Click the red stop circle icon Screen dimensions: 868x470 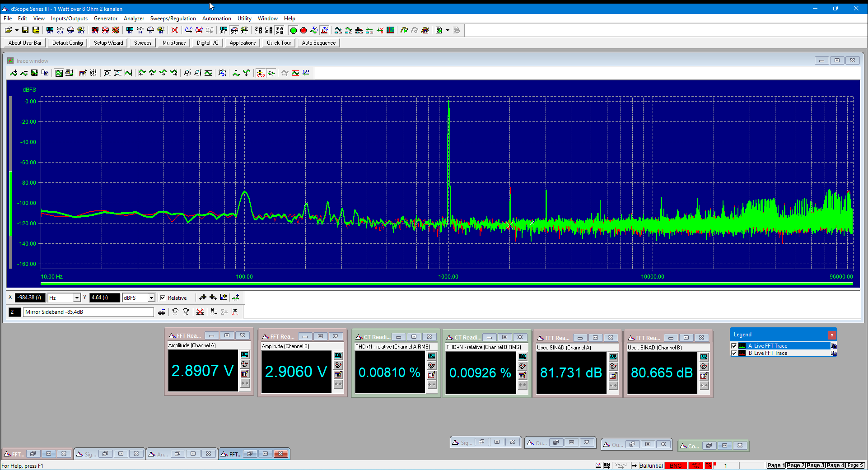click(303, 30)
